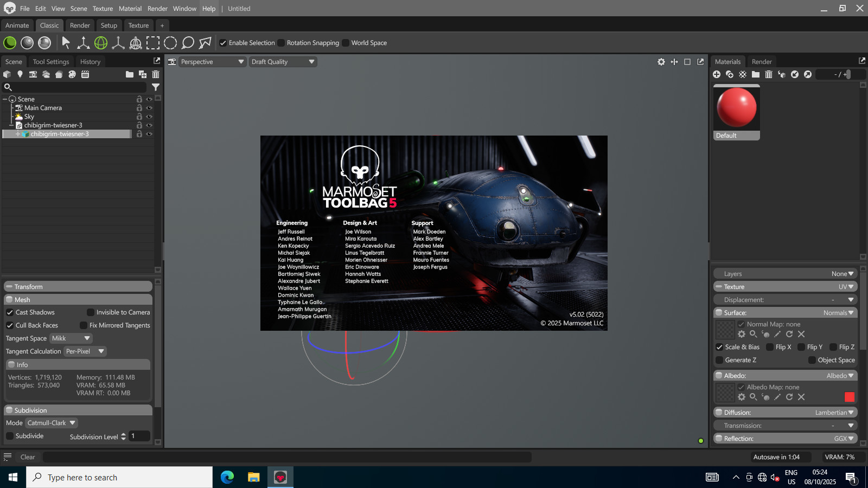Screen dimensions: 868x488
Task: Switch to the Tool Settings tab
Action: coord(51,62)
